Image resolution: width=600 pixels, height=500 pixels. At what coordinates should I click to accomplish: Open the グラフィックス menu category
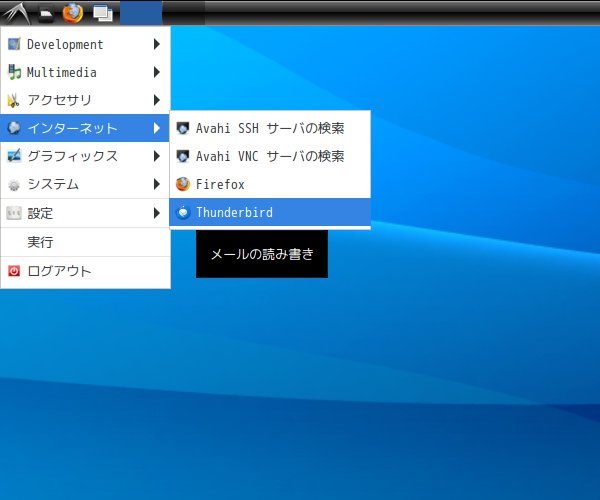(85, 156)
